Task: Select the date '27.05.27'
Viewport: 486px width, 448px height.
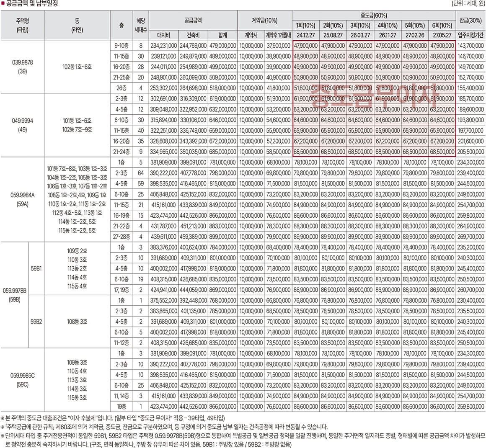Action: click(x=442, y=35)
